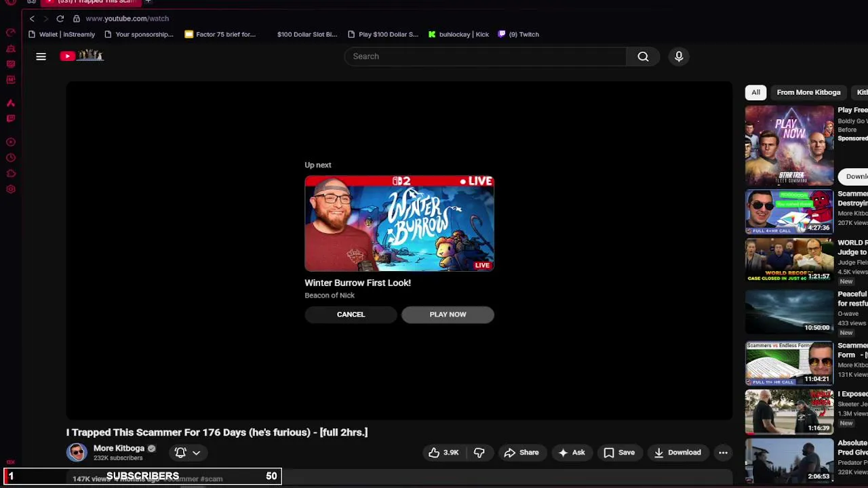The image size is (868, 488).
Task: Cancel the up next autoplay
Action: point(351,314)
